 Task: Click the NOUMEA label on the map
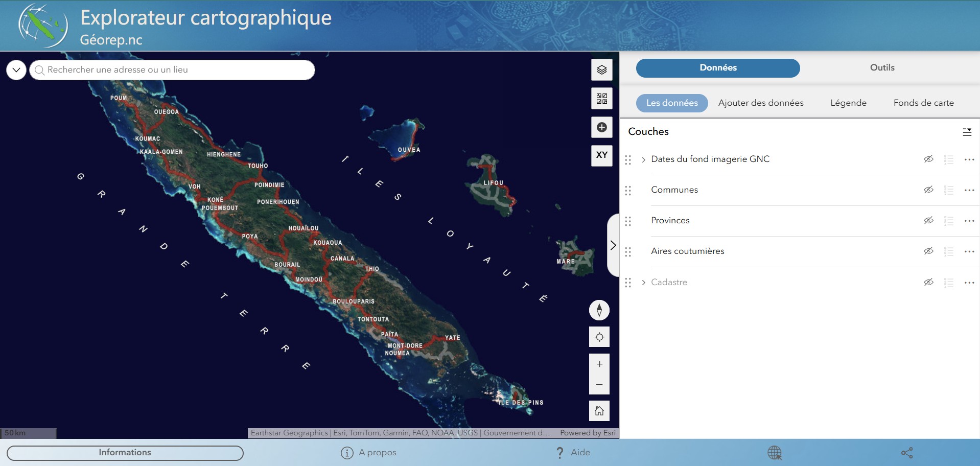click(397, 353)
